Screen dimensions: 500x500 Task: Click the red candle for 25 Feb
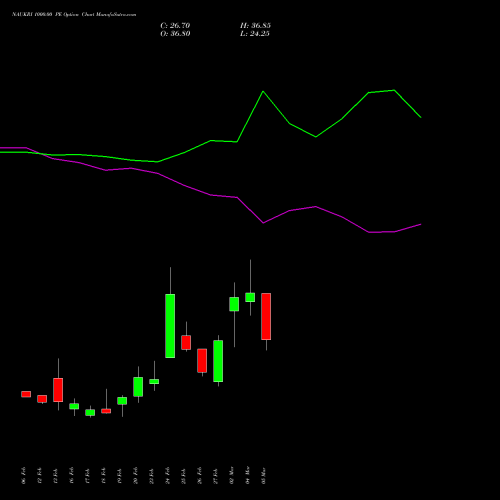(x=186, y=342)
